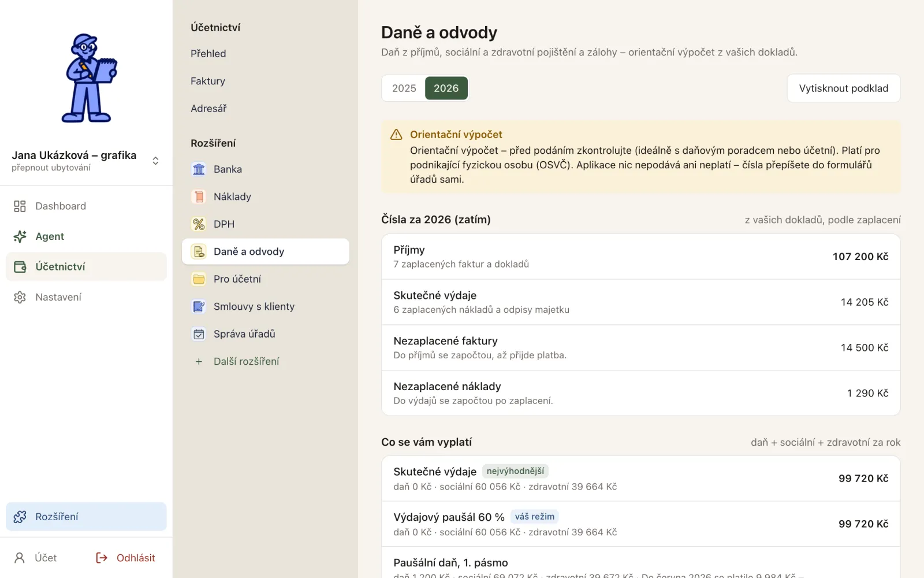Select the Skutečné výdaje row showing 14 205 Kč
Viewport: 924px width, 578px height.
pos(641,302)
